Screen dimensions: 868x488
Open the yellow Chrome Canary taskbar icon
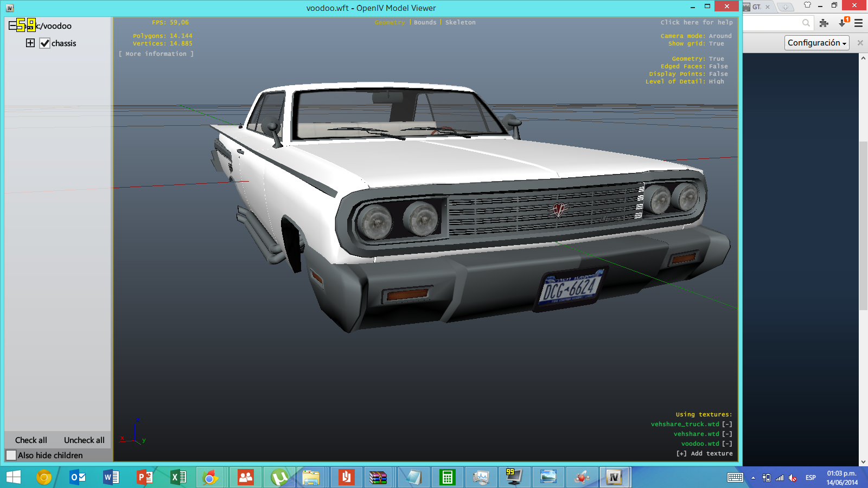point(44,477)
